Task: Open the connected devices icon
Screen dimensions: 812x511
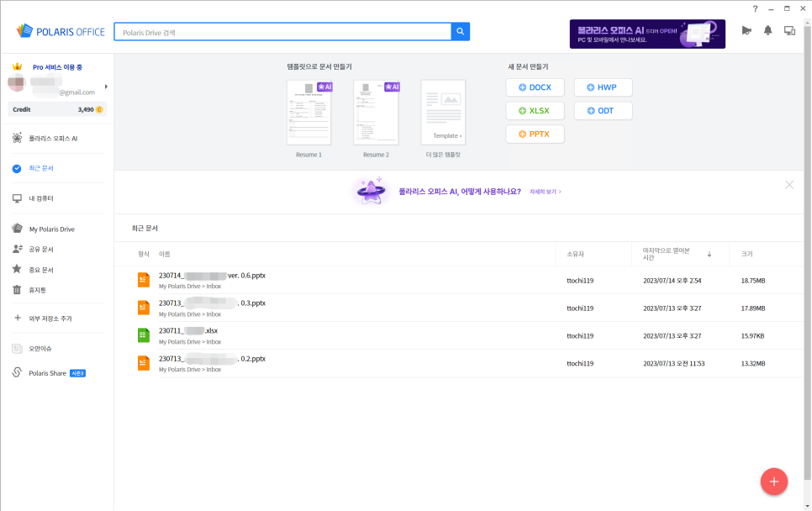Action: pyautogui.click(x=790, y=30)
